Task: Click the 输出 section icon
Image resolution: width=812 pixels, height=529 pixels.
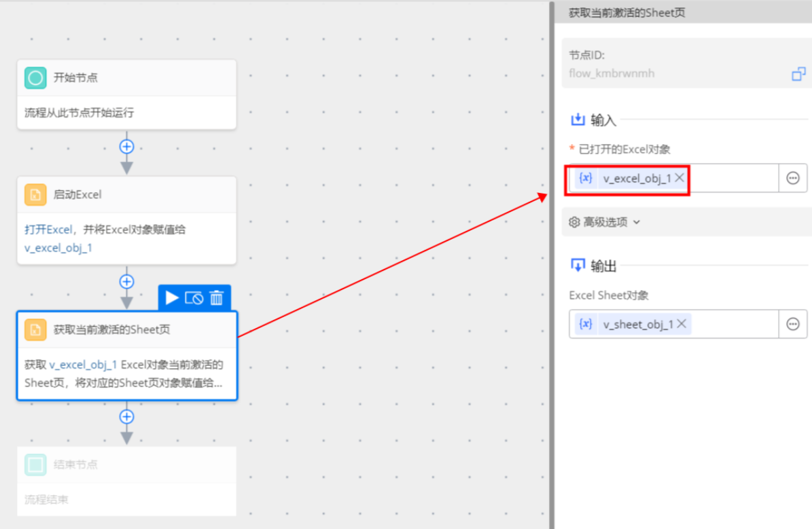Action: [x=578, y=265]
